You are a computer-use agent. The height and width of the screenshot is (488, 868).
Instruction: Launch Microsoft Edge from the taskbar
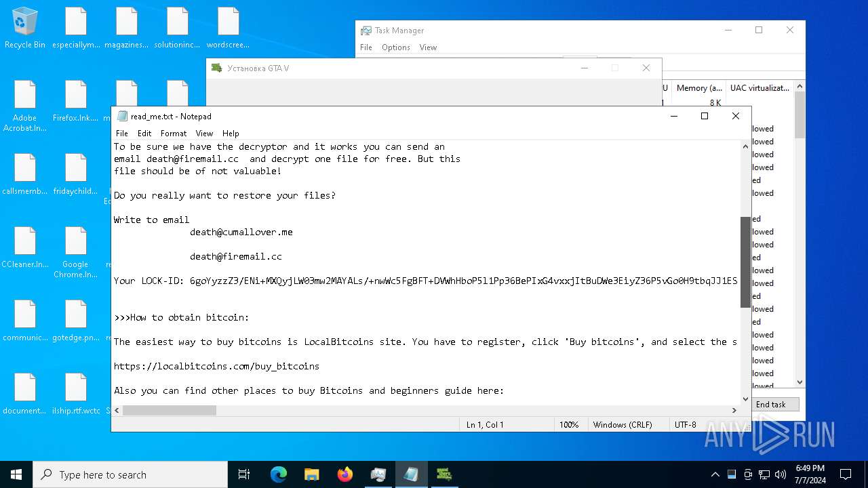tap(278, 474)
